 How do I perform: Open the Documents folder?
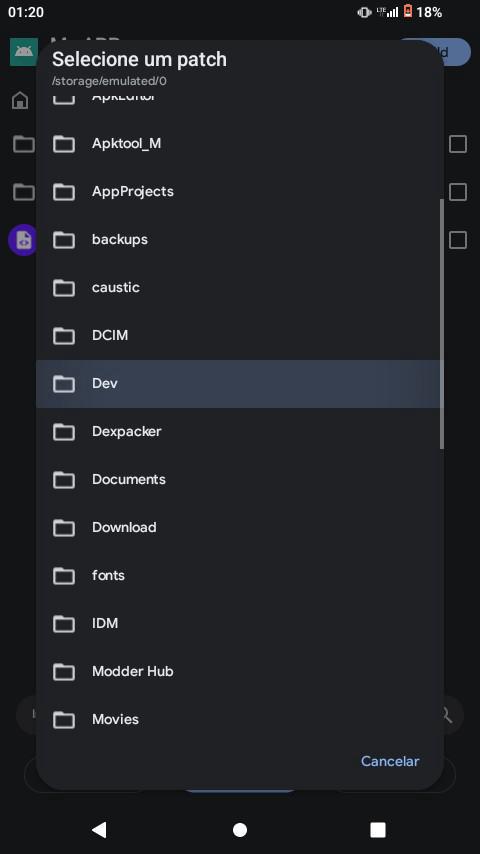tap(240, 479)
